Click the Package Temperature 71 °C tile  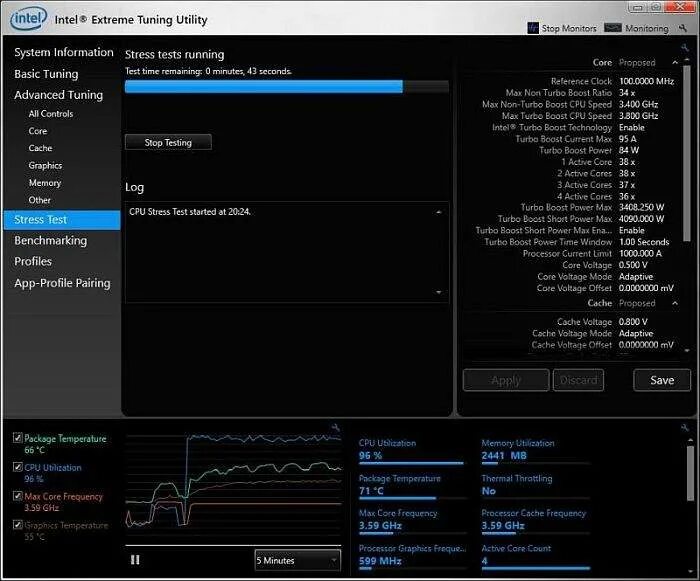(411, 486)
